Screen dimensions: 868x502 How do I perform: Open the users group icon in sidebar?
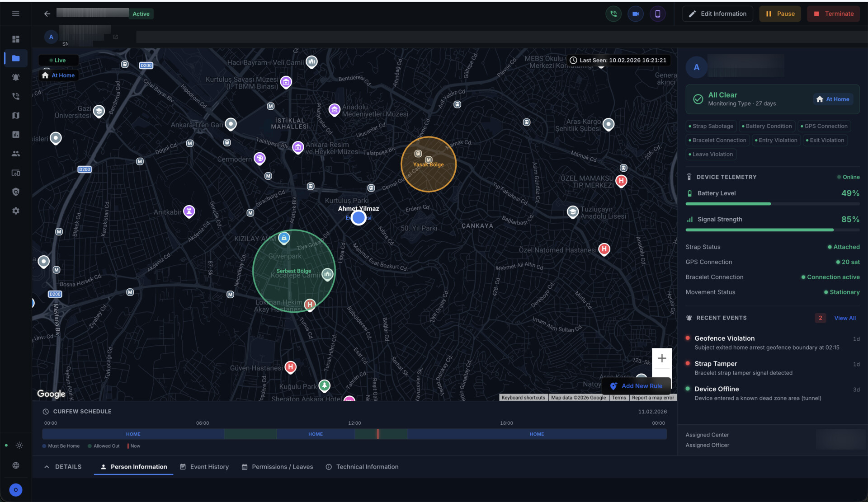[16, 154]
